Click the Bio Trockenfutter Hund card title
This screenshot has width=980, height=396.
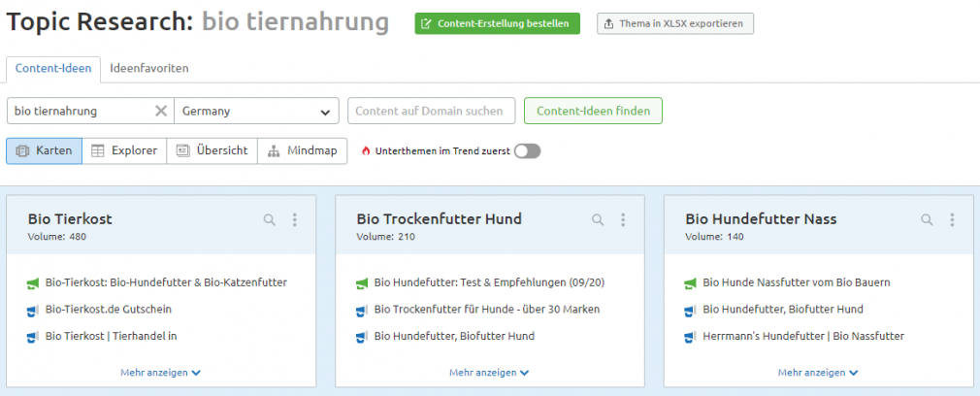click(x=439, y=219)
